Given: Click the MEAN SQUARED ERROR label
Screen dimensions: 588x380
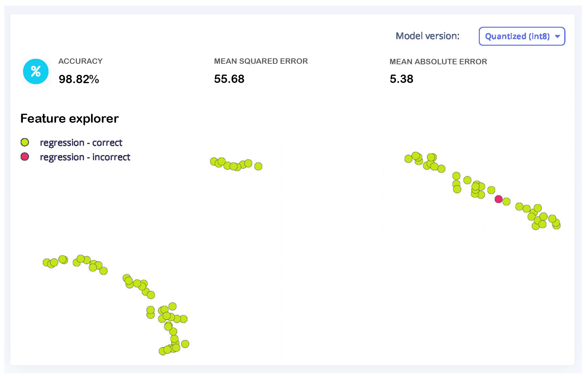Looking at the screenshot, I should coord(261,61).
